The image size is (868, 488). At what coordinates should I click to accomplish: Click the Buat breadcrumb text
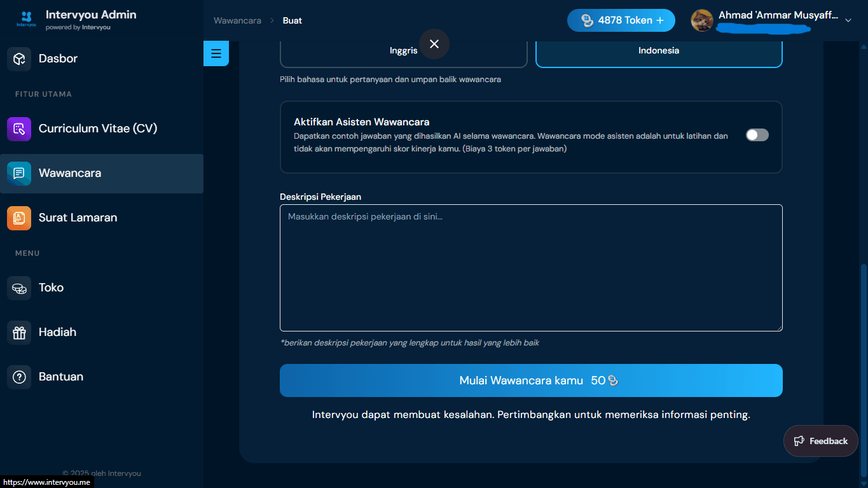pyautogui.click(x=293, y=20)
